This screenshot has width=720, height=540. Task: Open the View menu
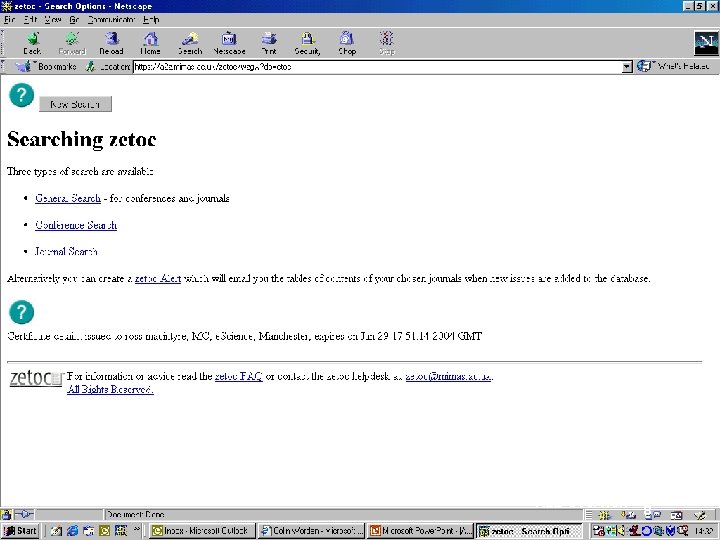(53, 20)
